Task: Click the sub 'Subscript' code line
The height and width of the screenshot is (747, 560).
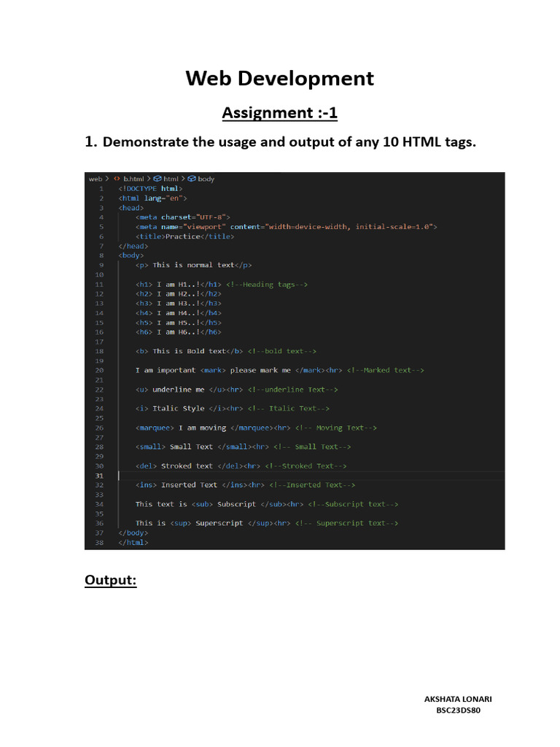Action: pos(219,504)
